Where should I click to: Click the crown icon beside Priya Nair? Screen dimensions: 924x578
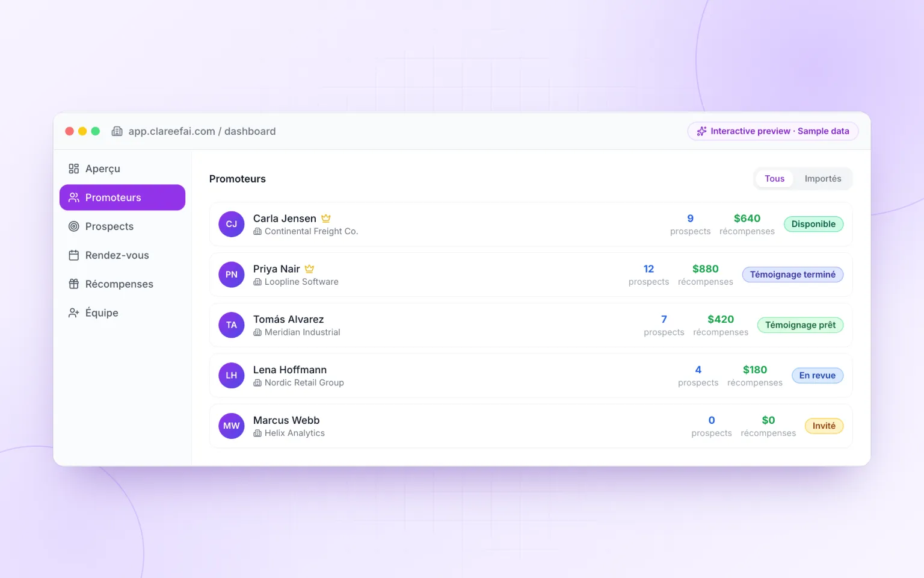click(x=310, y=269)
